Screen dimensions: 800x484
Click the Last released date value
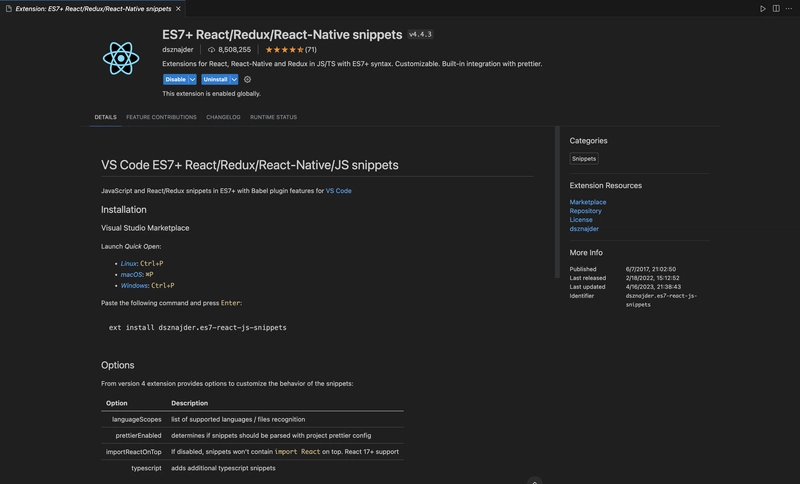(652, 278)
